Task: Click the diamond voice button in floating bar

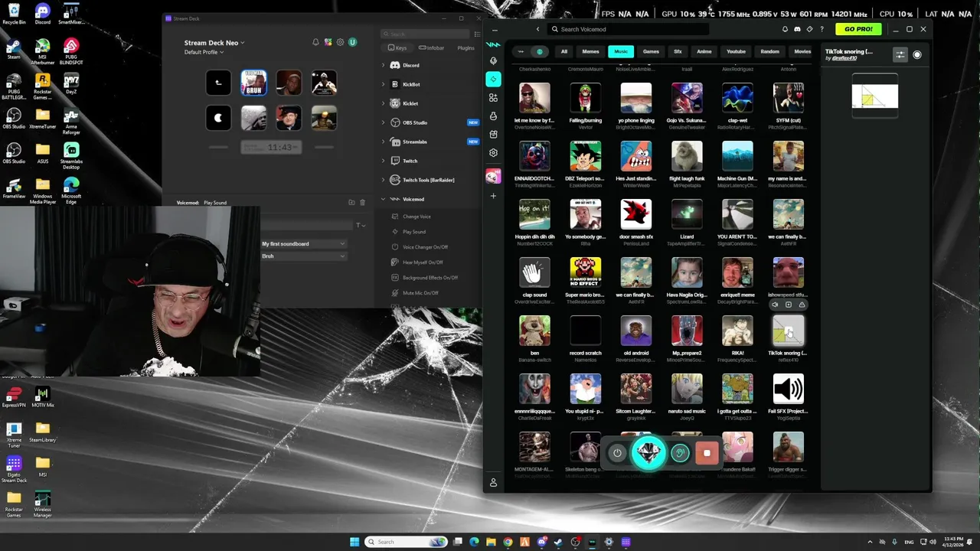Action: pos(649,453)
